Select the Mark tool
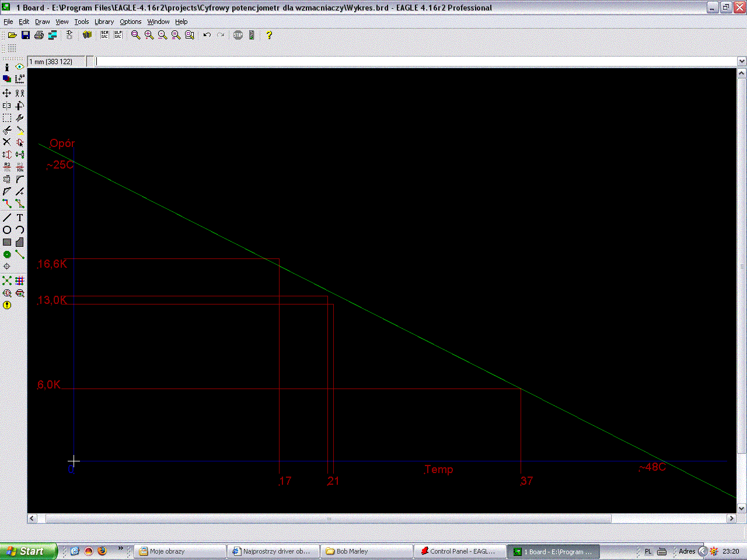The image size is (747, 560). click(20, 79)
